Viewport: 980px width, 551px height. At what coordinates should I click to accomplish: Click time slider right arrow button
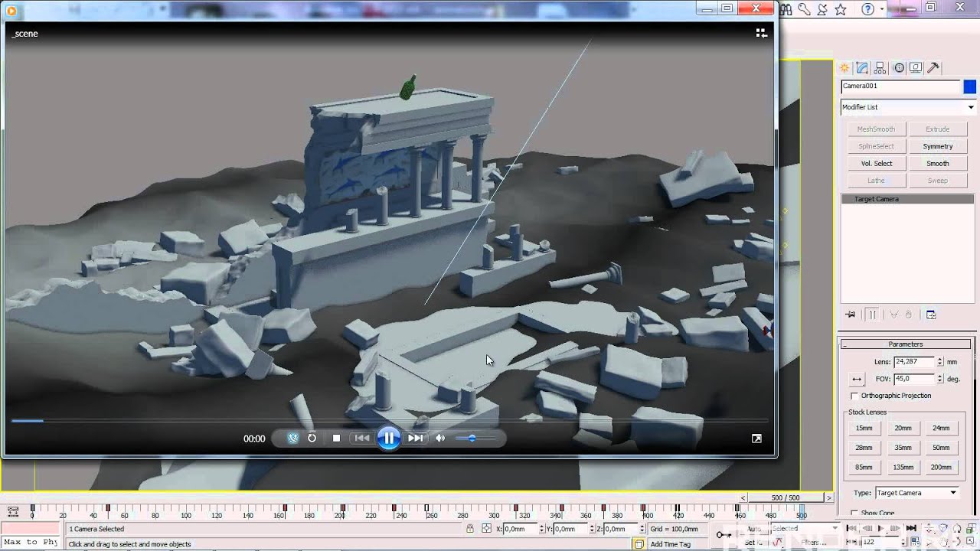[828, 497]
